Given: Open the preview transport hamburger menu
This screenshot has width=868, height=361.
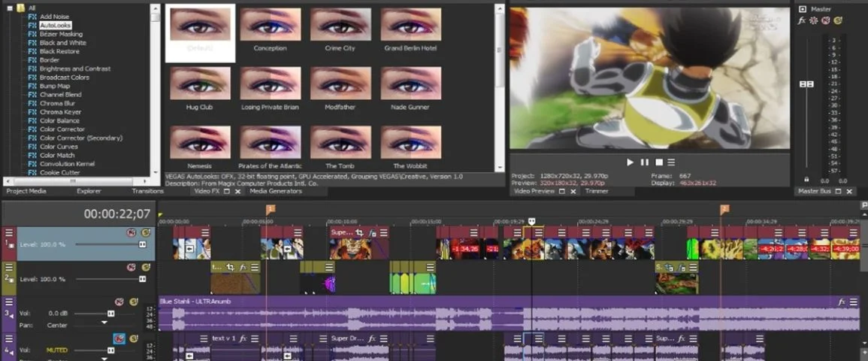Looking at the screenshot, I should [x=671, y=162].
